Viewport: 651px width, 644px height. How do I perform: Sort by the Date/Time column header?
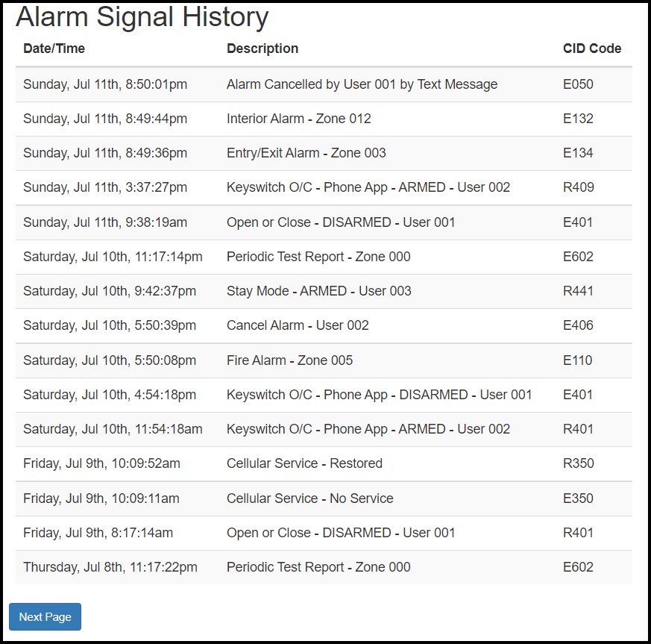(54, 49)
